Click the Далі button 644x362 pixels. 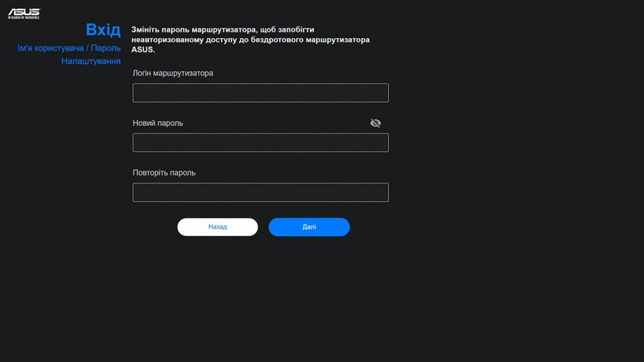(x=309, y=227)
